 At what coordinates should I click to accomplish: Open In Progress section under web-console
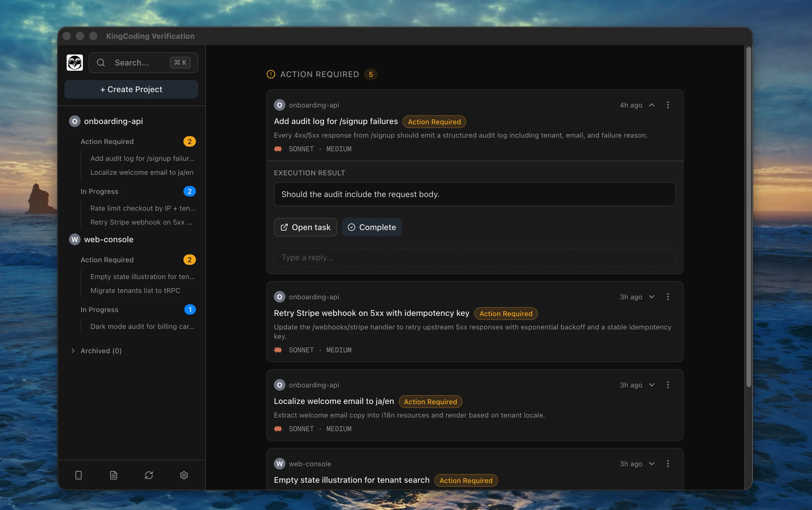(99, 309)
